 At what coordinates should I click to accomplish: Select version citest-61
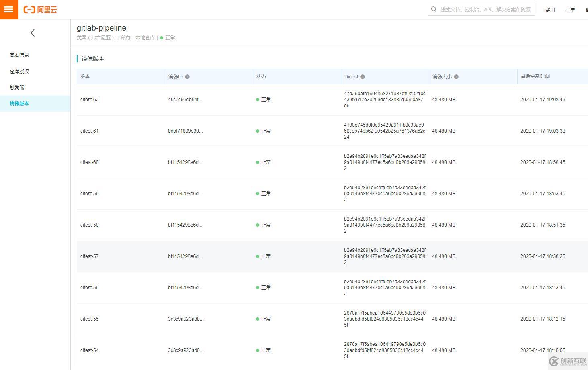[x=89, y=131]
